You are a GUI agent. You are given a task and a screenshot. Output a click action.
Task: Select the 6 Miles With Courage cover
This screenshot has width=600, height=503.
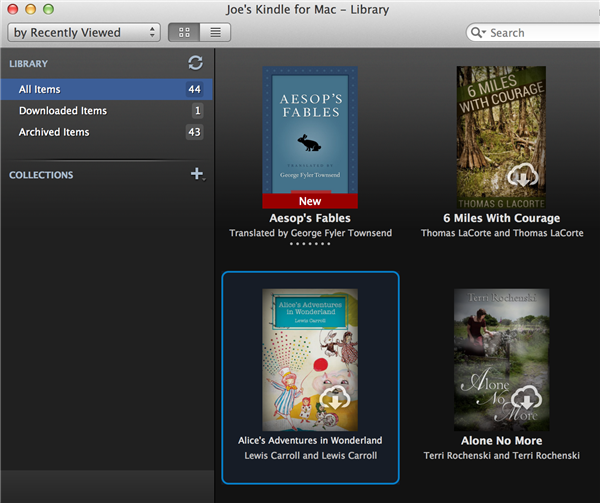click(501, 137)
